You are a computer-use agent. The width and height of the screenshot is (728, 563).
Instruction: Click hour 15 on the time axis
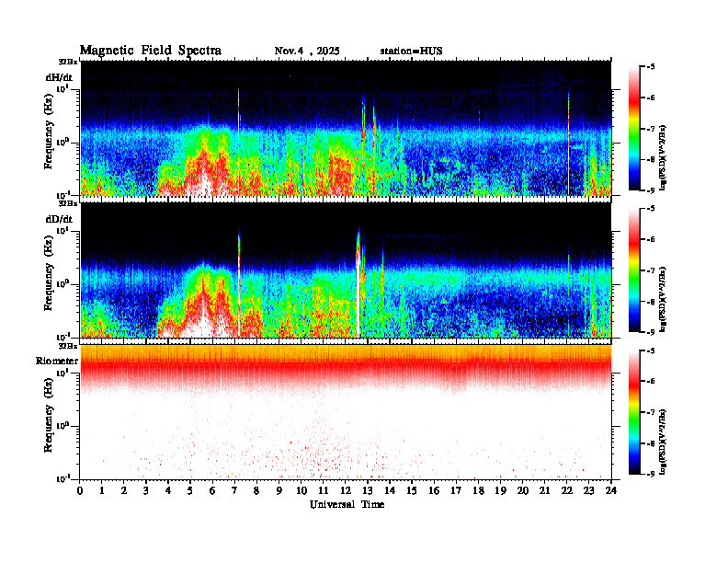[412, 491]
